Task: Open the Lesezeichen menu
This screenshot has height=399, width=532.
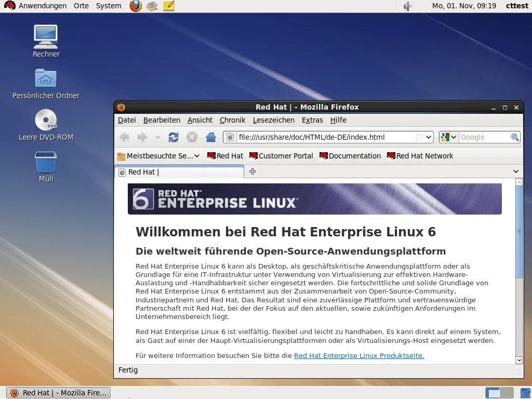Action: pos(274,120)
